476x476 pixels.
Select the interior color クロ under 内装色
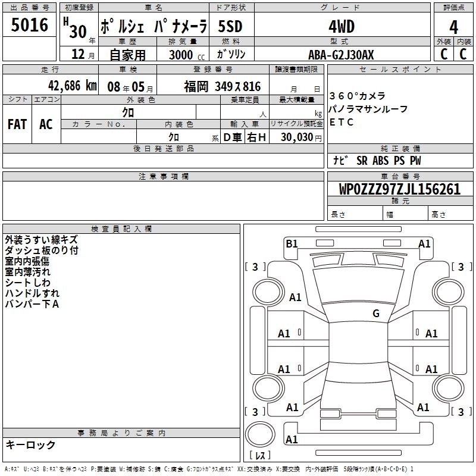pos(174,137)
